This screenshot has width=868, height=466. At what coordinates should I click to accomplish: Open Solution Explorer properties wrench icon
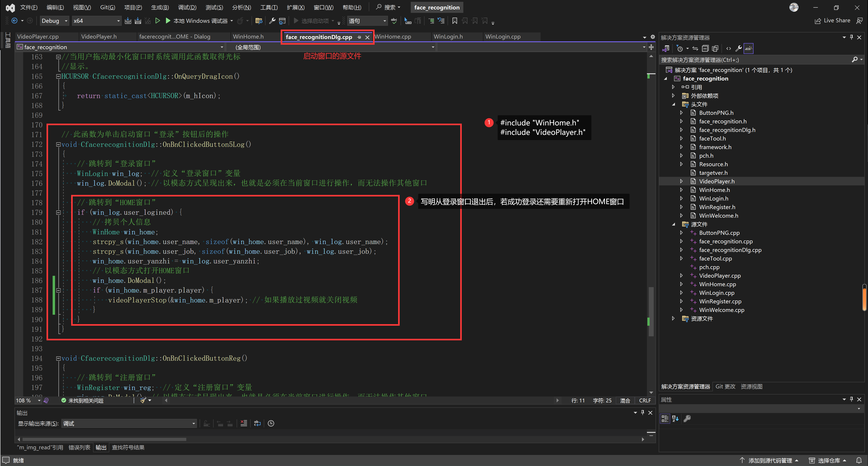[739, 48]
